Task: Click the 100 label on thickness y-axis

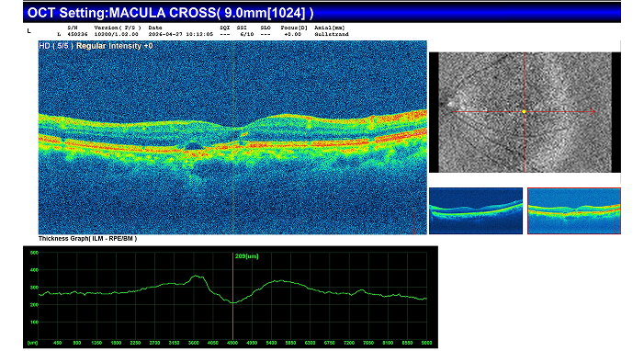Action: pos(34,323)
